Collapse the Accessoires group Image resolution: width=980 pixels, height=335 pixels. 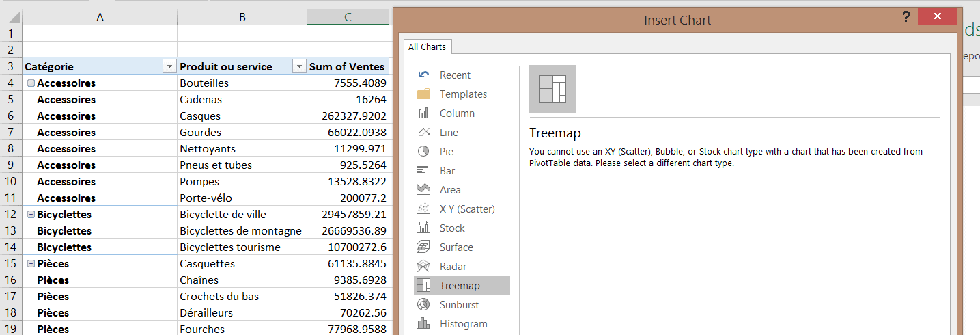30,83
